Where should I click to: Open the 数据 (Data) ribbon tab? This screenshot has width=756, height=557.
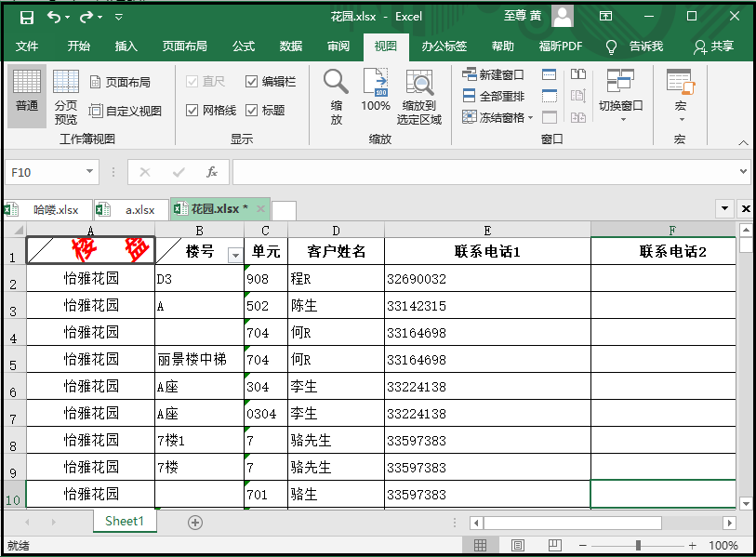coord(291,46)
